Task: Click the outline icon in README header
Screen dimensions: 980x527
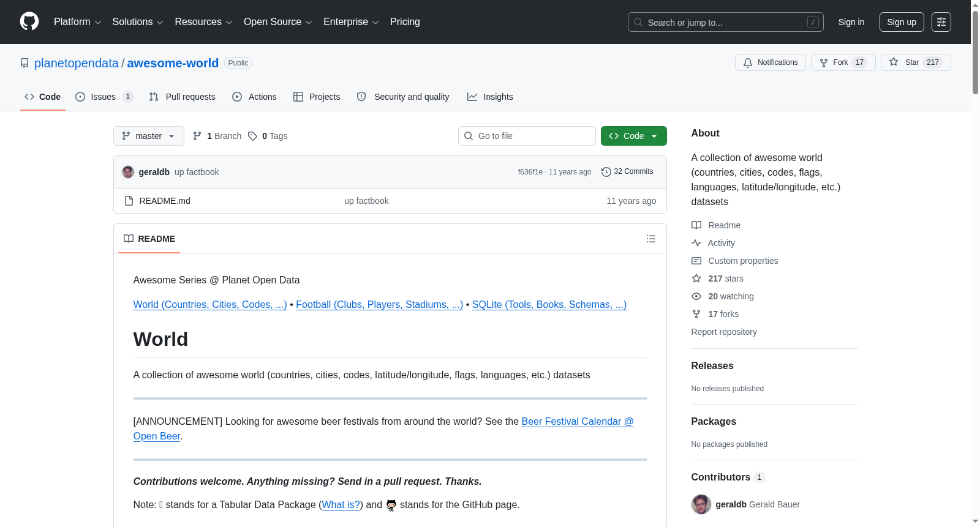Action: 651,239
